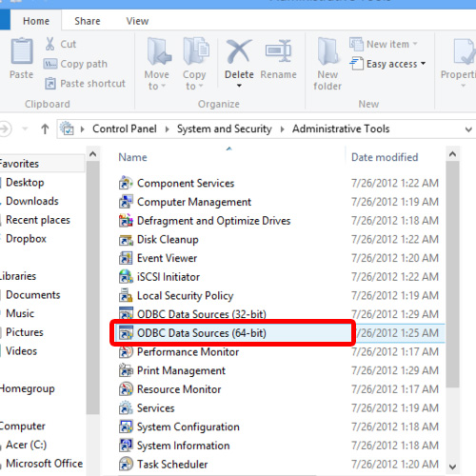
Task: Click file list scroll up arrow
Action: (452, 154)
